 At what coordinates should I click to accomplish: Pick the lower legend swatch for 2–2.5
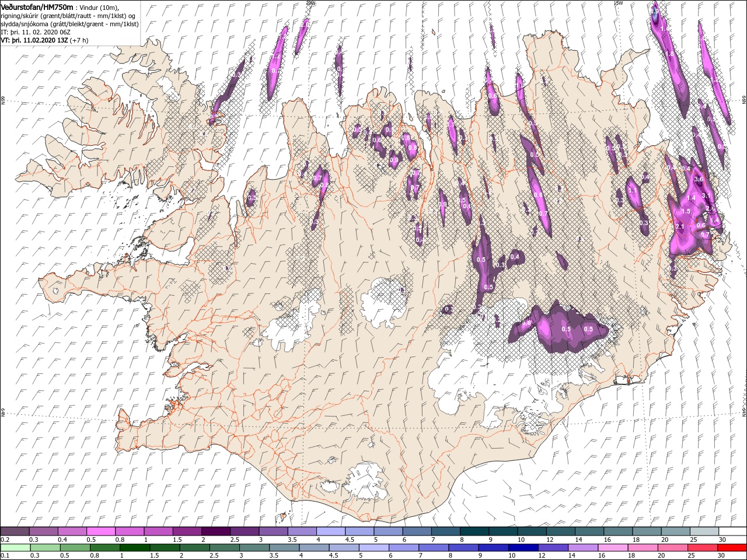(194, 548)
